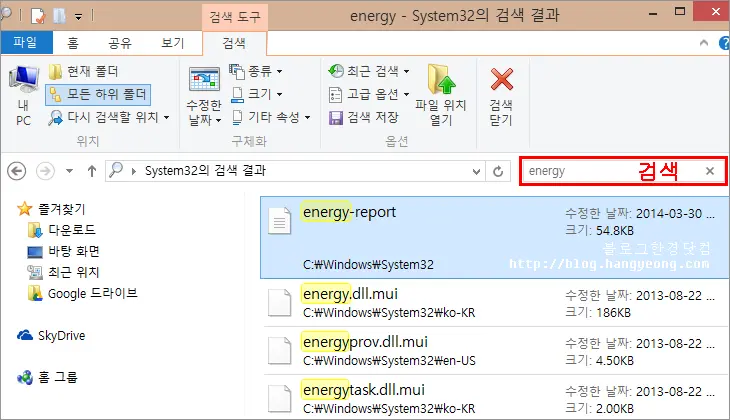
Task: Switch to the 보기 (View) ribbon tab
Action: (173, 43)
